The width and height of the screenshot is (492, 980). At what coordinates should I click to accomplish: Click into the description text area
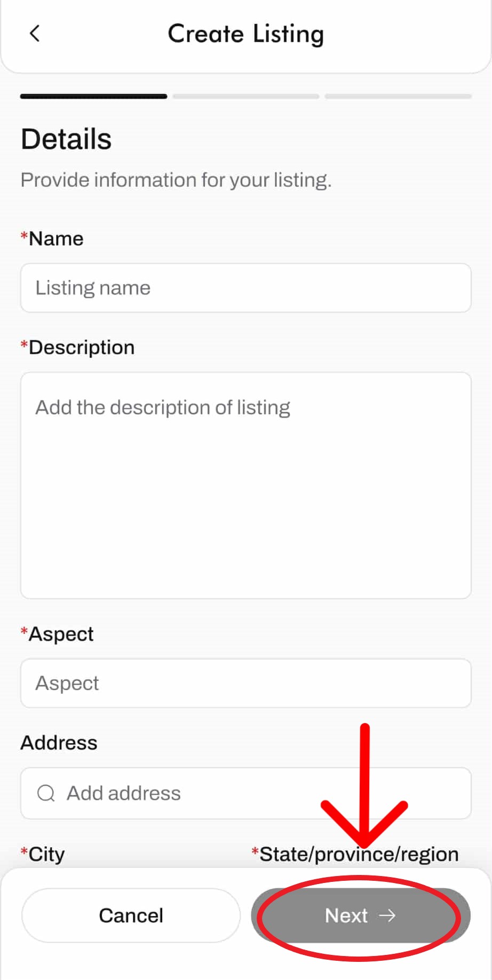(x=245, y=485)
